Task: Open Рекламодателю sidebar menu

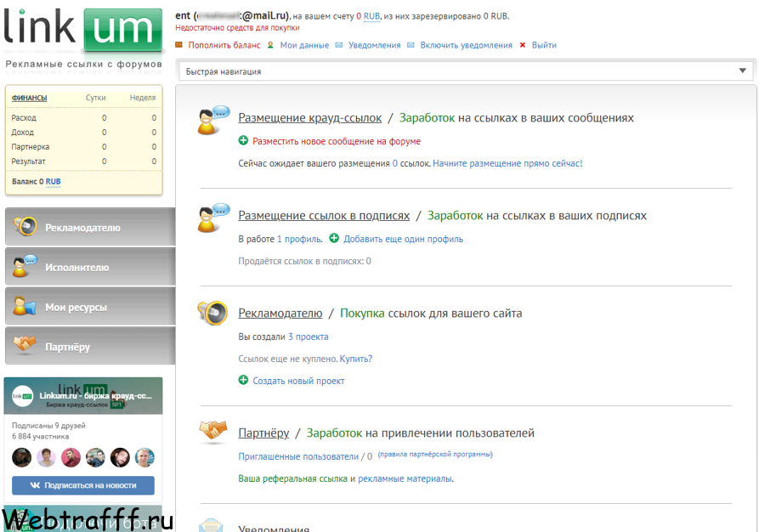Action: click(90, 227)
